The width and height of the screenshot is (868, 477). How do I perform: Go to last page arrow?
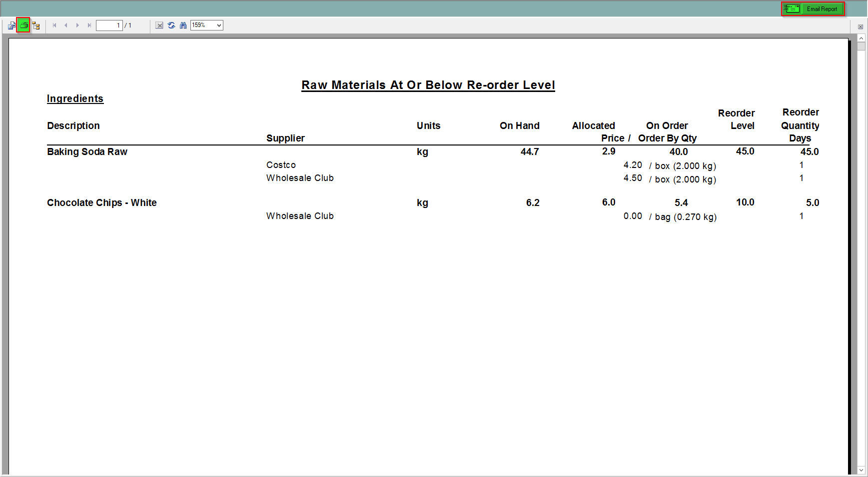click(89, 25)
